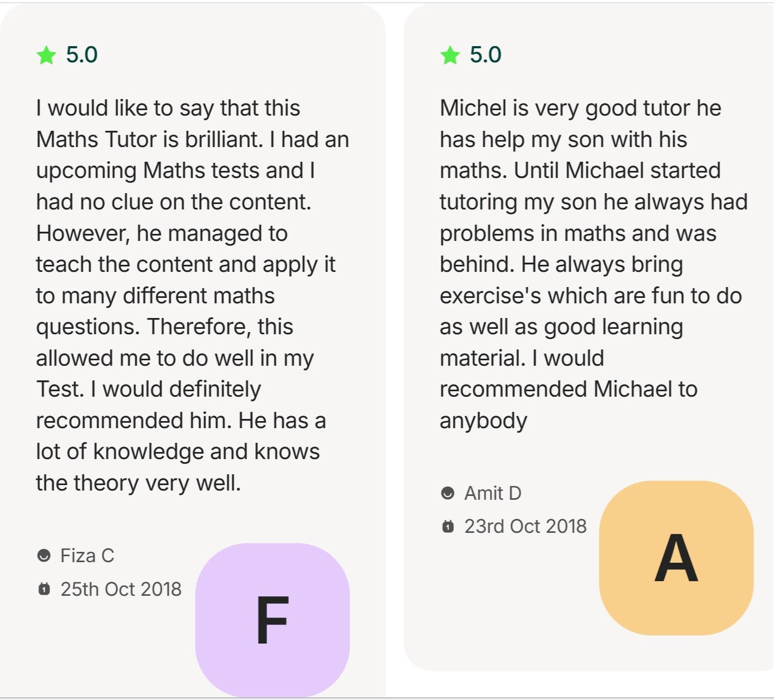
Task: Click "However, he managed to" in Fiza's review
Action: click(162, 233)
